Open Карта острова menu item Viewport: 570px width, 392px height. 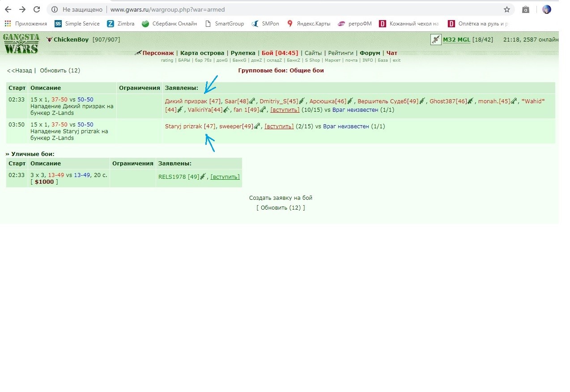(202, 53)
